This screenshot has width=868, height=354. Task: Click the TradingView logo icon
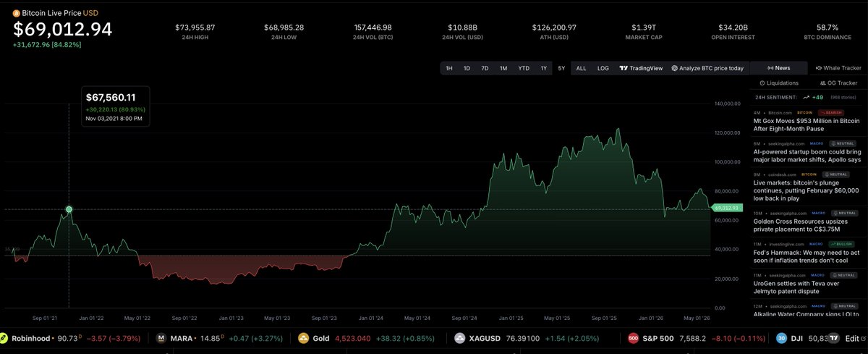[x=624, y=68]
